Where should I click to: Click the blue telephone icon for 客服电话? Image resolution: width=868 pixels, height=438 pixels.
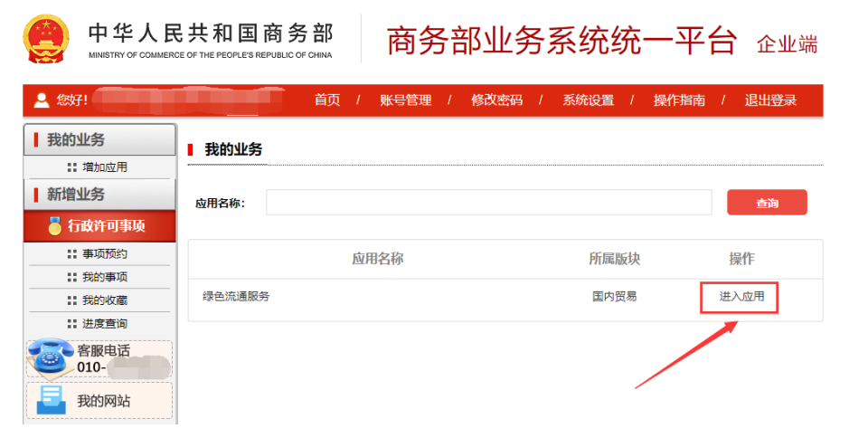(x=51, y=358)
